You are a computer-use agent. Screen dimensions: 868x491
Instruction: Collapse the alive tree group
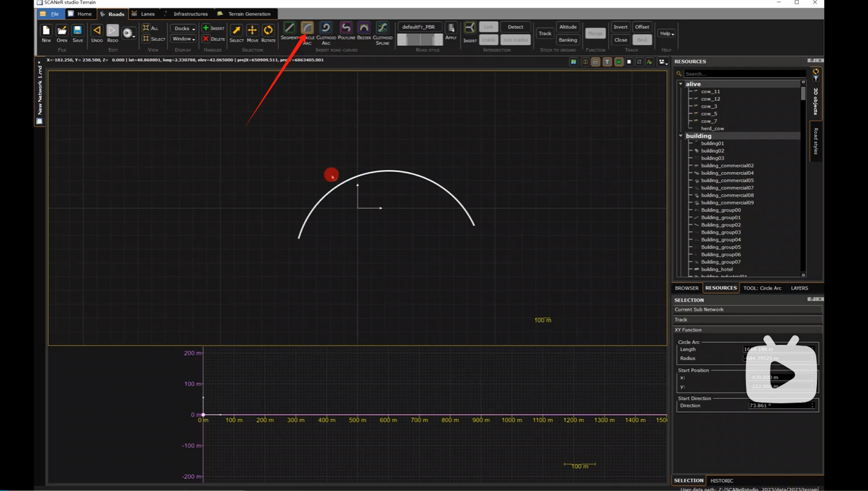click(x=681, y=84)
